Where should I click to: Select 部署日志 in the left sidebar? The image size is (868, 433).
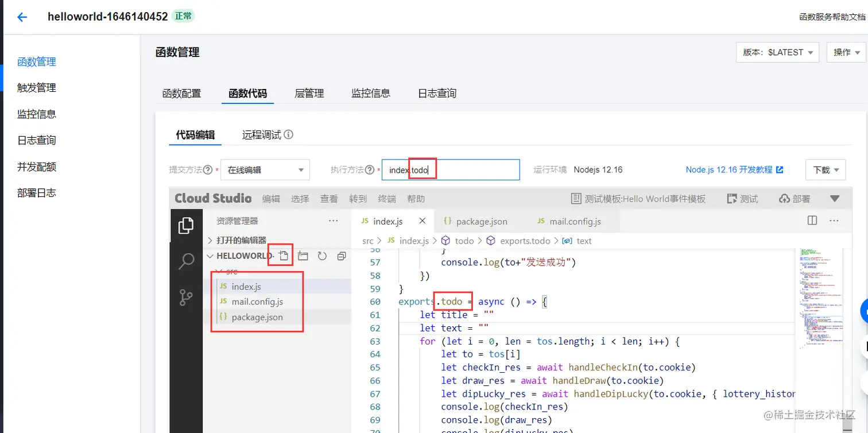point(37,193)
